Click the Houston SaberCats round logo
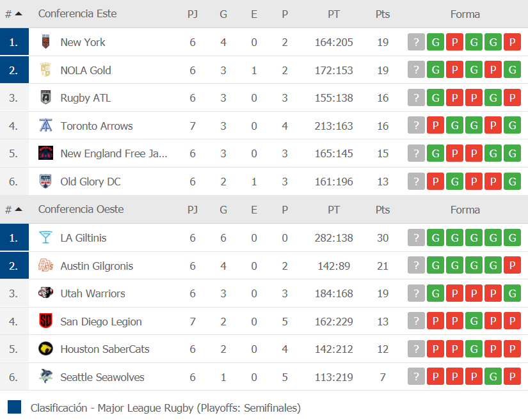This screenshot has width=528, height=420. tap(45, 348)
